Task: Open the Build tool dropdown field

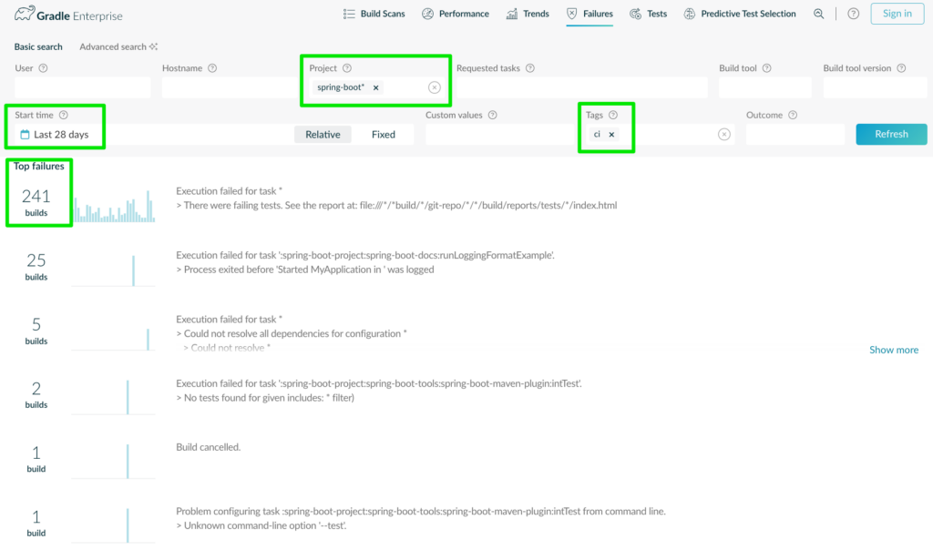Action: (x=765, y=88)
